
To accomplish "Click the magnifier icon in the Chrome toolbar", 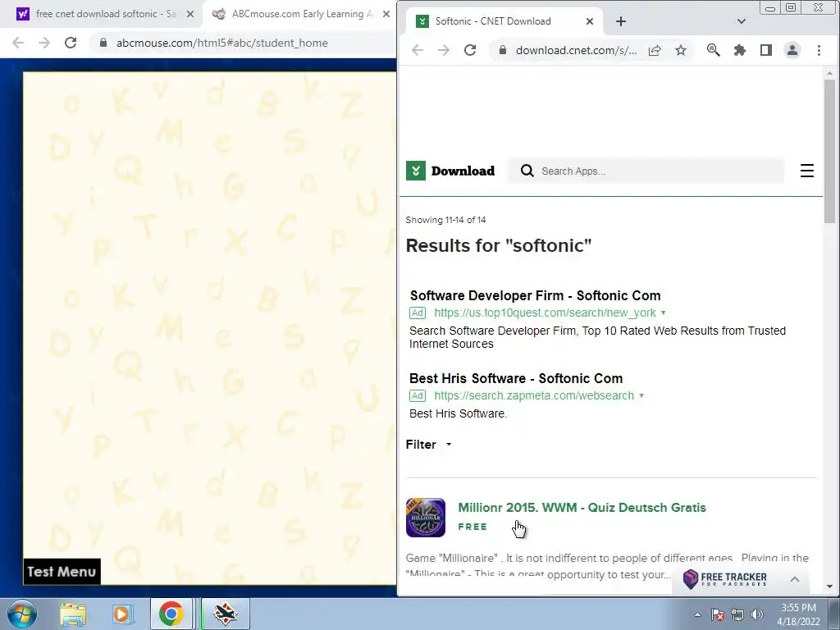I will tap(713, 50).
